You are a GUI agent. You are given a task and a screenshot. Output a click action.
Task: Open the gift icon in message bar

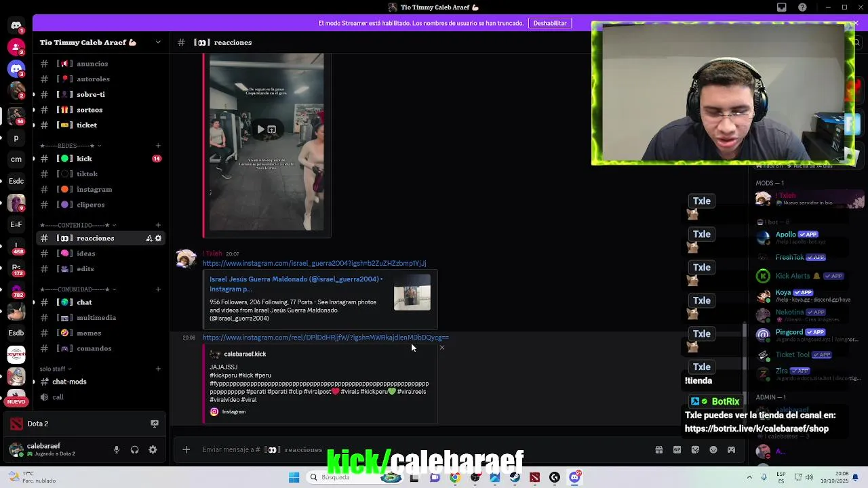point(658,449)
